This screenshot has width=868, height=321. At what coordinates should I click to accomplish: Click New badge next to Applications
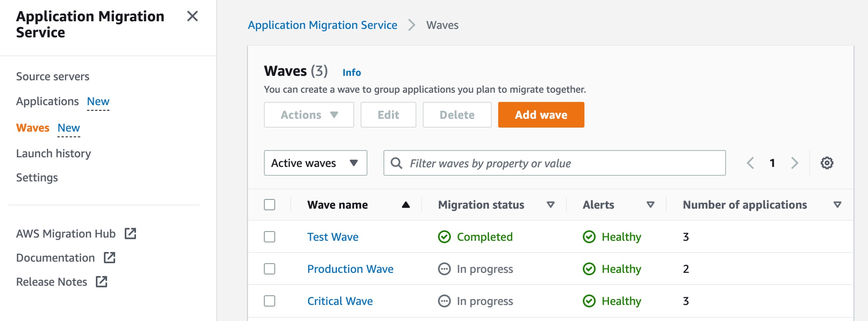[98, 101]
